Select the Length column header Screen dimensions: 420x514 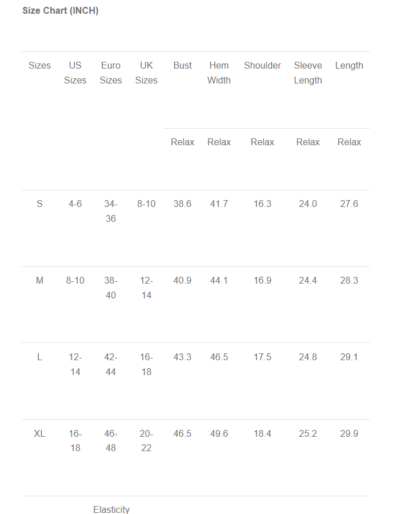point(349,65)
